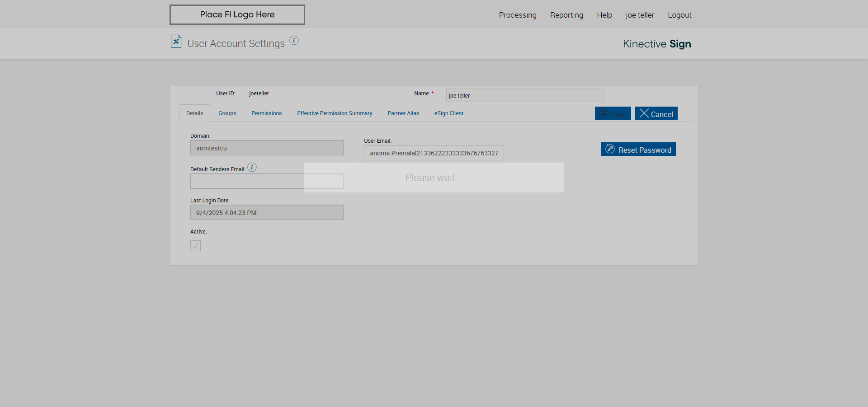Click the Save button
This screenshot has width=868, height=407.
tap(613, 113)
